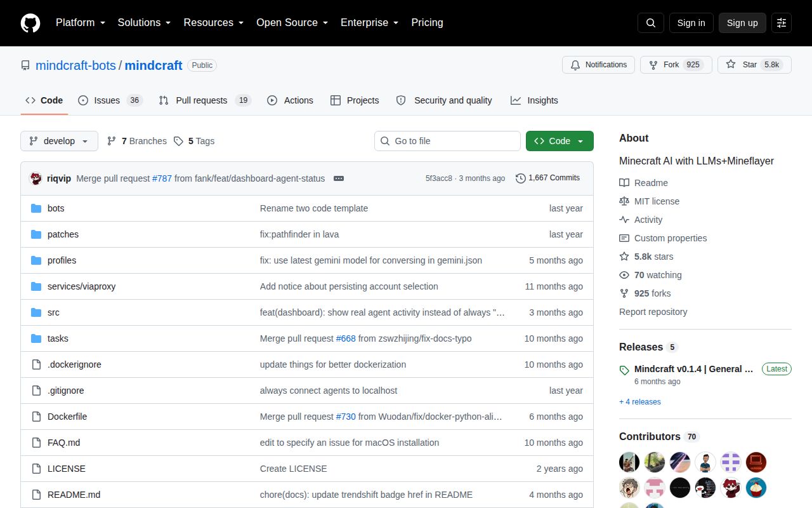The image size is (812, 508).
Task: Click tag icon beside Mindcraft v0.1.4 release
Action: [x=624, y=370]
